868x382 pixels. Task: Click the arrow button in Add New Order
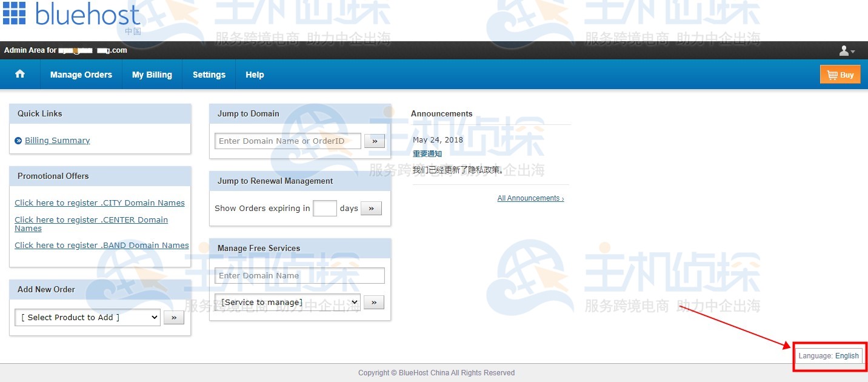[174, 317]
